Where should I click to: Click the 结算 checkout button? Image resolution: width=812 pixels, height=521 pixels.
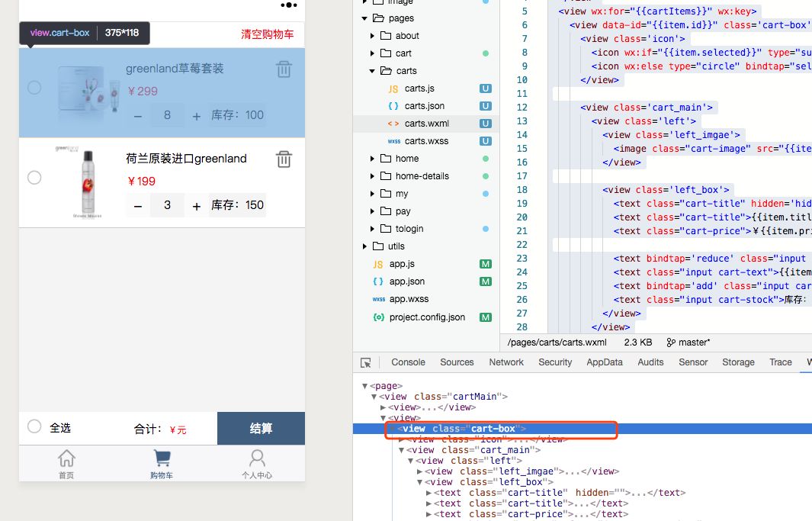click(261, 428)
